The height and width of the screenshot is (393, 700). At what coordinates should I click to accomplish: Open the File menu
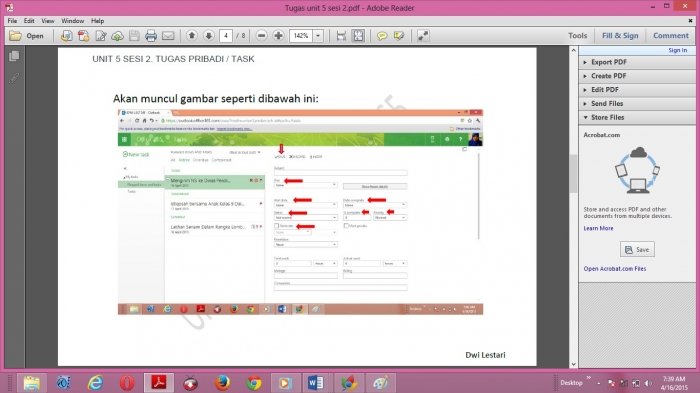[x=12, y=21]
